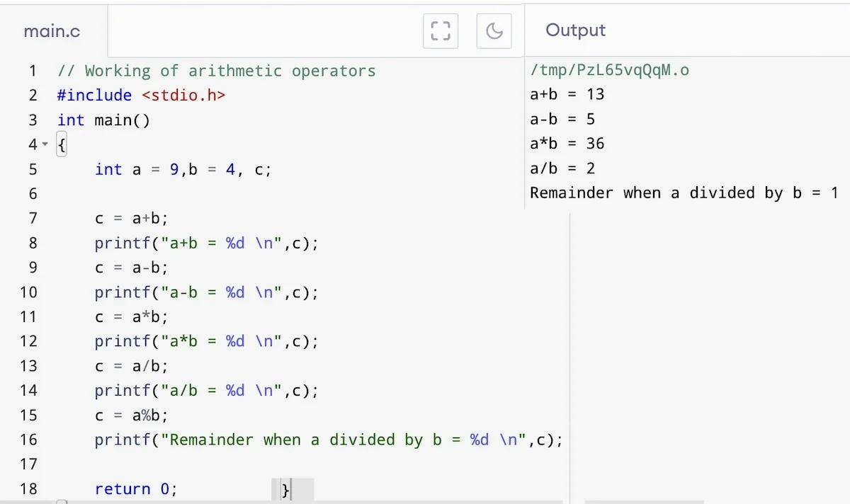
Task: Click the printf "a+b = %d" code line
Action: click(x=207, y=243)
